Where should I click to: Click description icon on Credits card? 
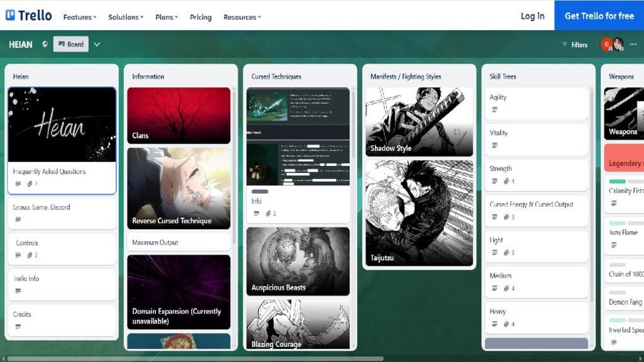click(18, 327)
